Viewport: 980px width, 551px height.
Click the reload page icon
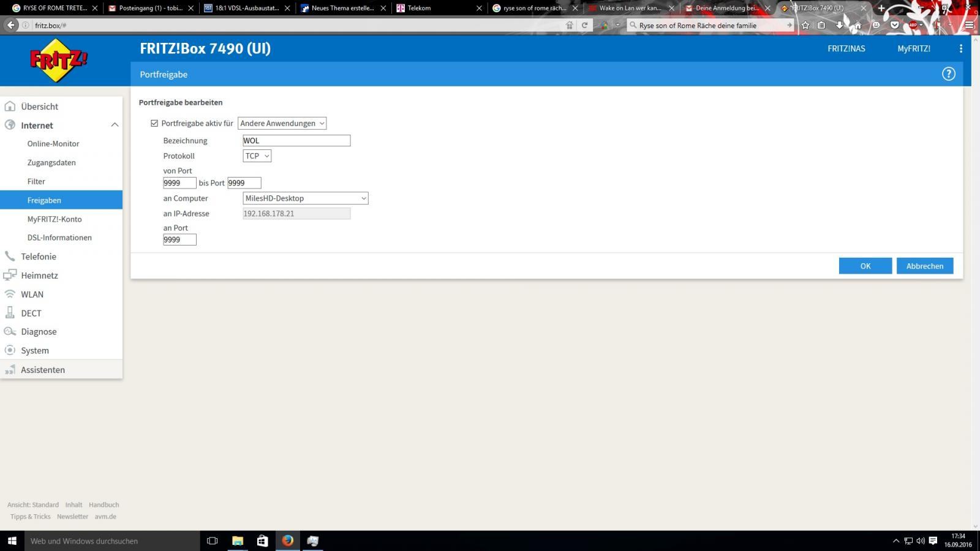click(x=584, y=25)
